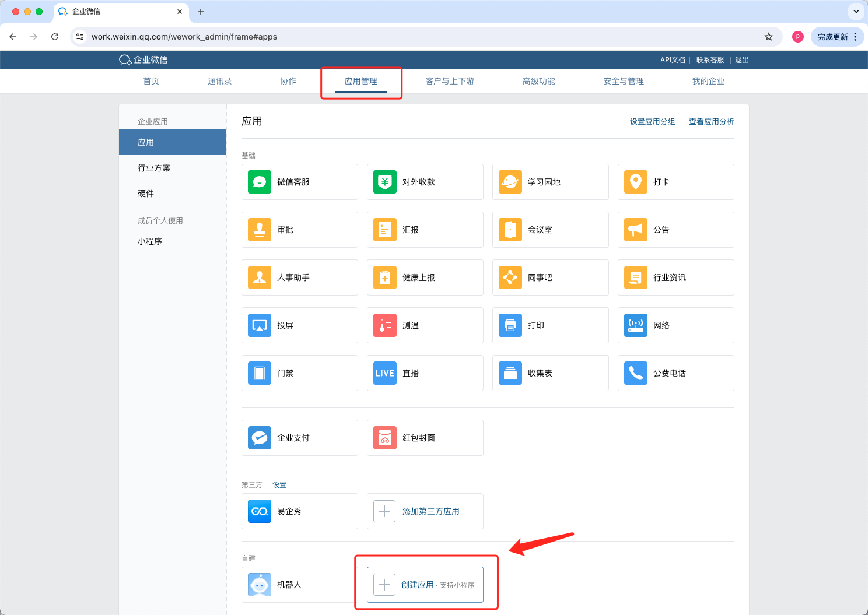Screen dimensions: 868x615
Task: Open the 汇报 report icon
Action: click(x=385, y=230)
